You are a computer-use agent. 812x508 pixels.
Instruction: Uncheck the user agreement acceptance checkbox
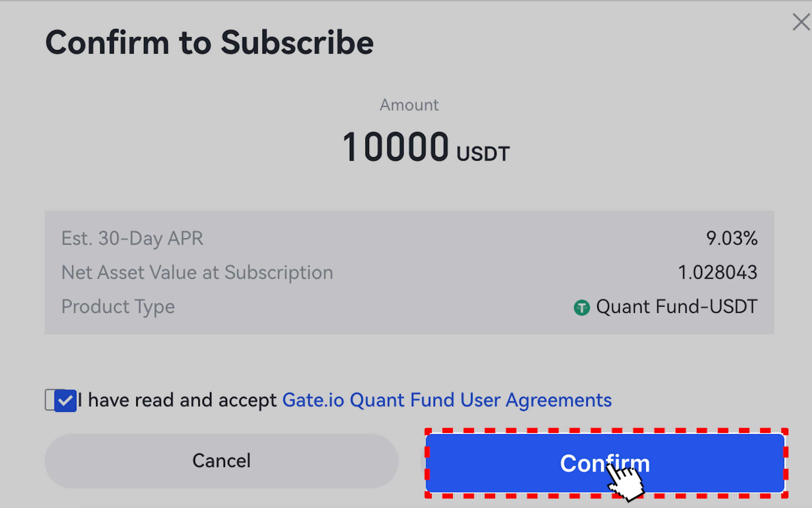[65, 401]
